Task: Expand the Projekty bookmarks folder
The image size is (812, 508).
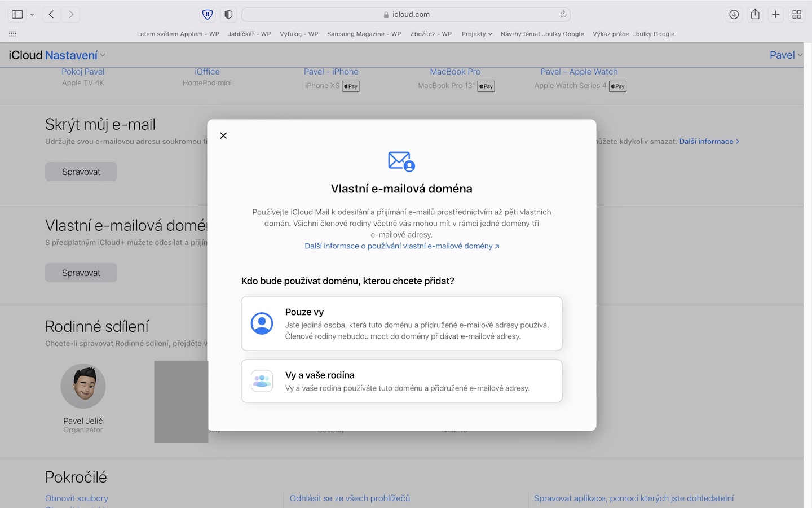Action: [x=476, y=34]
